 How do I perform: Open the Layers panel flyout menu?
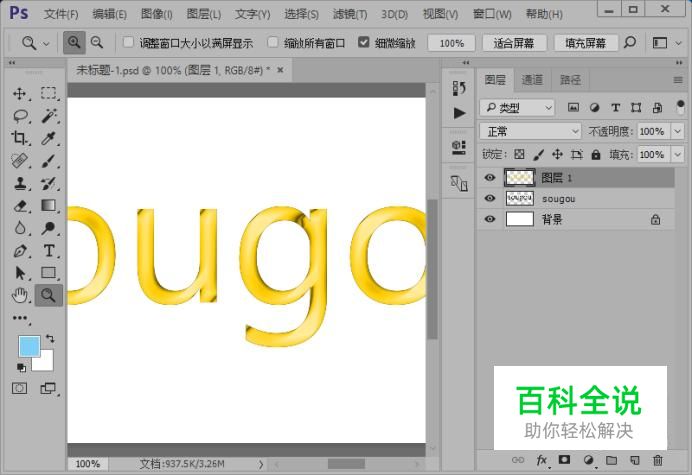[678, 80]
